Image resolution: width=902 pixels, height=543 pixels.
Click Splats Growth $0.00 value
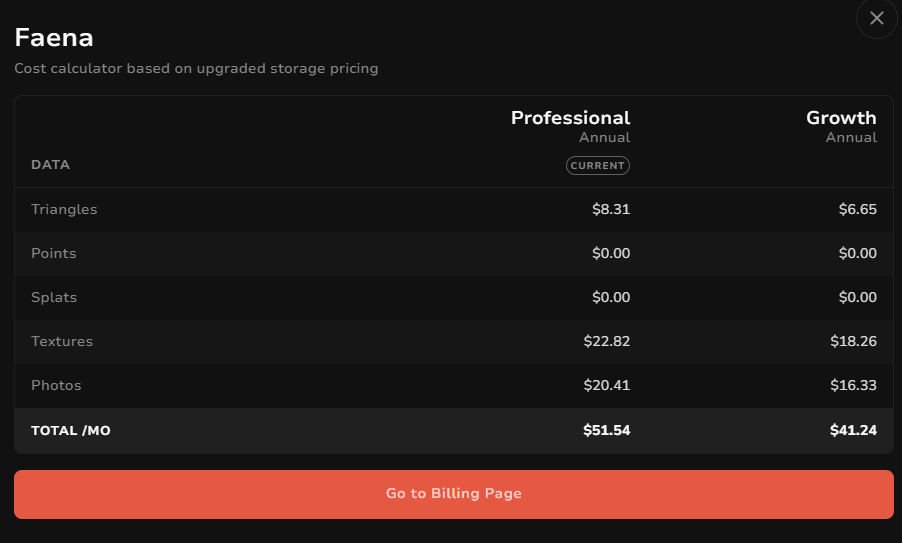point(858,297)
